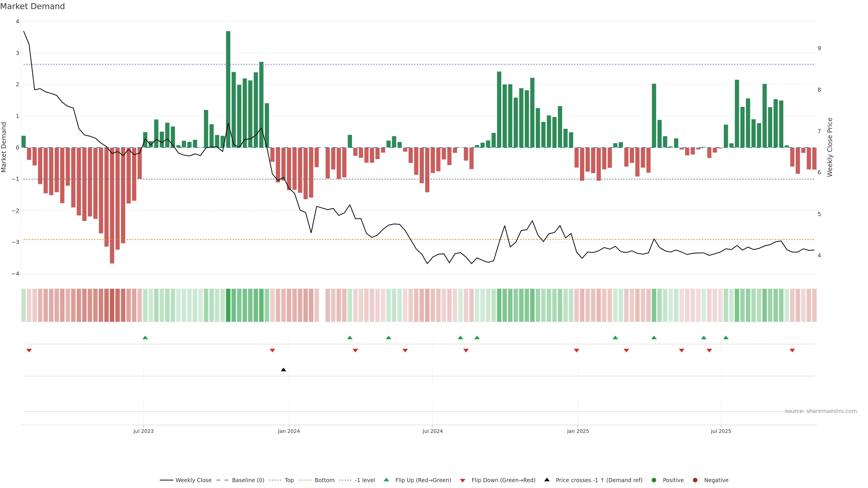Click the Weekly Close Price axis title
The height and width of the screenshot is (488, 868).
click(830, 147)
